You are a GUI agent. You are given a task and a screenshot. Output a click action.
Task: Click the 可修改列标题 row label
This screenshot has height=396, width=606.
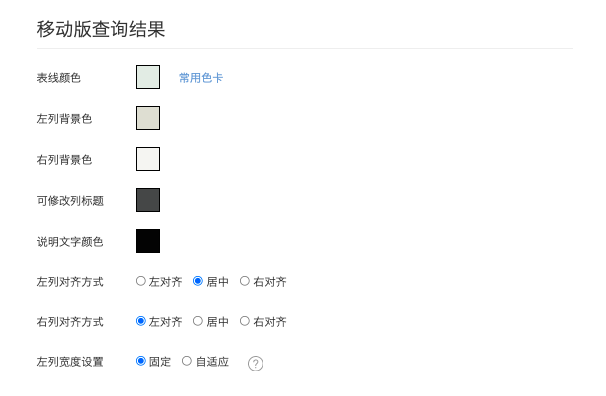point(70,201)
